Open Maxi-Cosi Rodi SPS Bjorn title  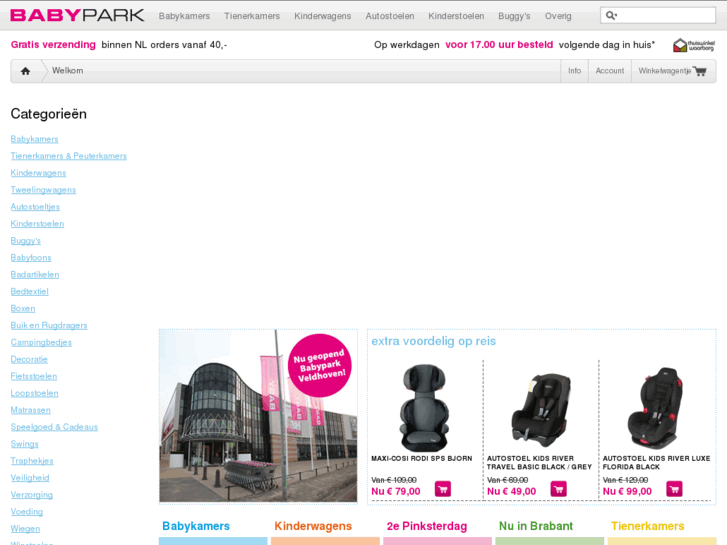(421, 458)
